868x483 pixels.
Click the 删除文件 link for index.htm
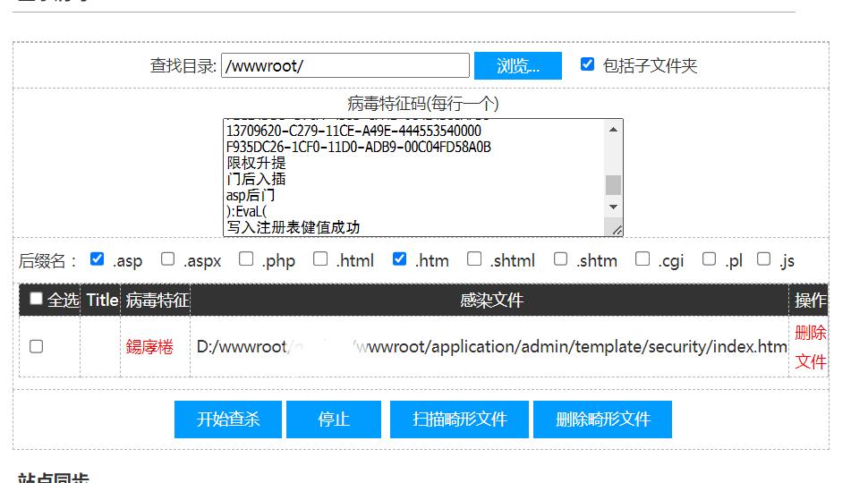click(811, 347)
